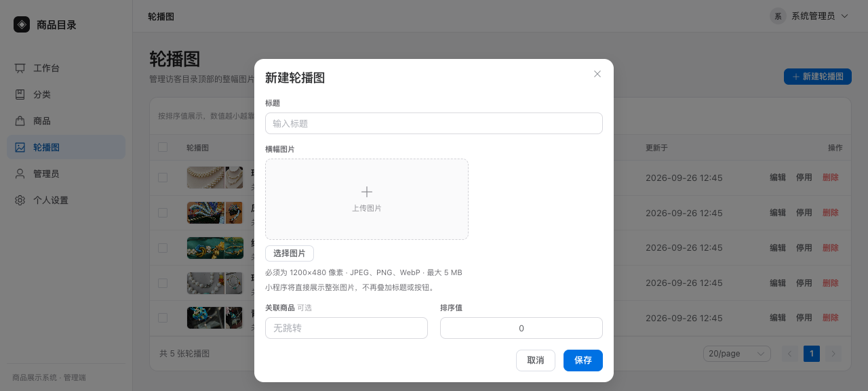Open the 关联商品 无跳转 selector

tap(347, 328)
